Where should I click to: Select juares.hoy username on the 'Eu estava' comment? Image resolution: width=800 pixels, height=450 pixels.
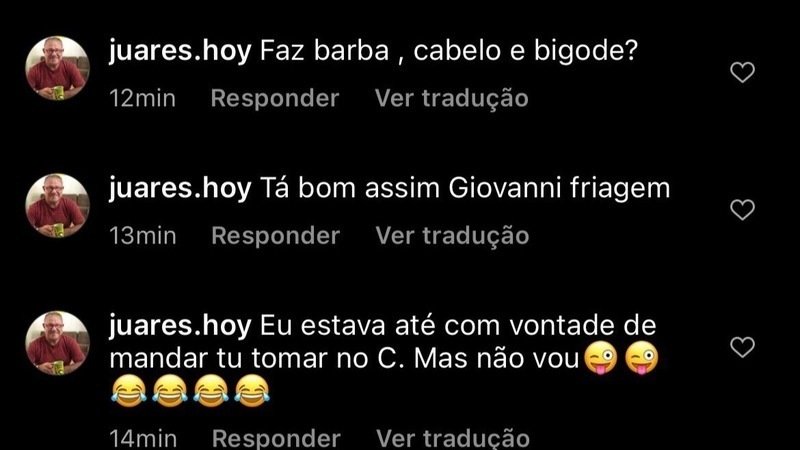pos(180,327)
